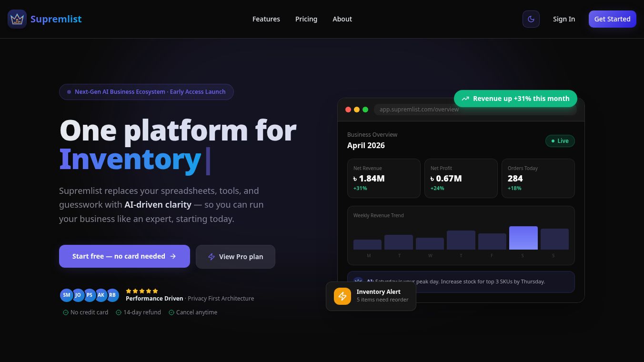Click the "No credit card" text
This screenshot has height=362, width=644.
coord(89,312)
